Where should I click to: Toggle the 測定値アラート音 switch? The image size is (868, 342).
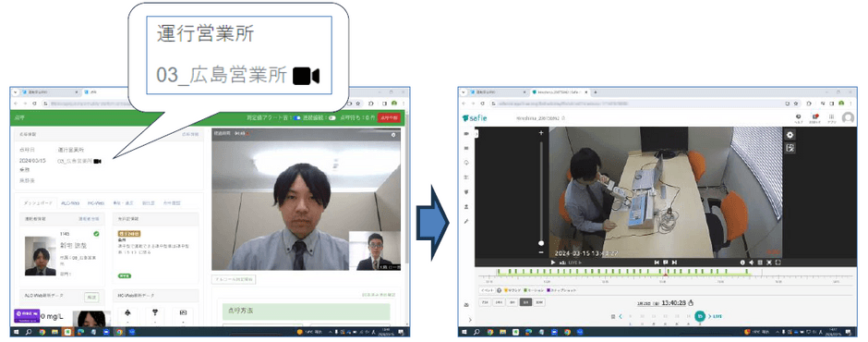pos(298,118)
